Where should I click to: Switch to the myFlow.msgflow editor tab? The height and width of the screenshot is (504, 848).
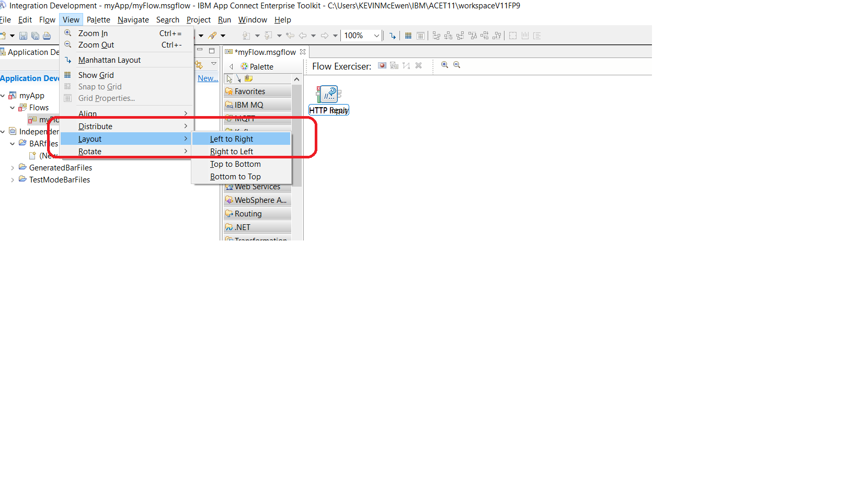click(x=266, y=52)
